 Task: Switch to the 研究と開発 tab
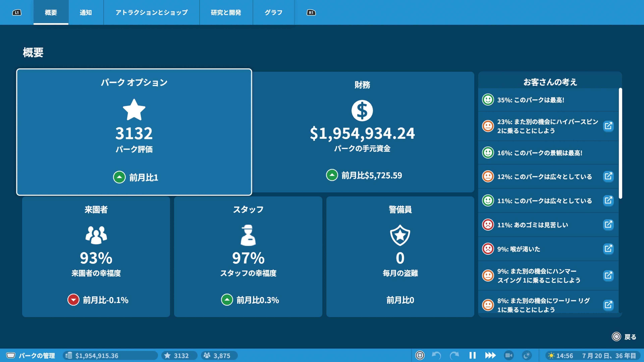point(226,13)
